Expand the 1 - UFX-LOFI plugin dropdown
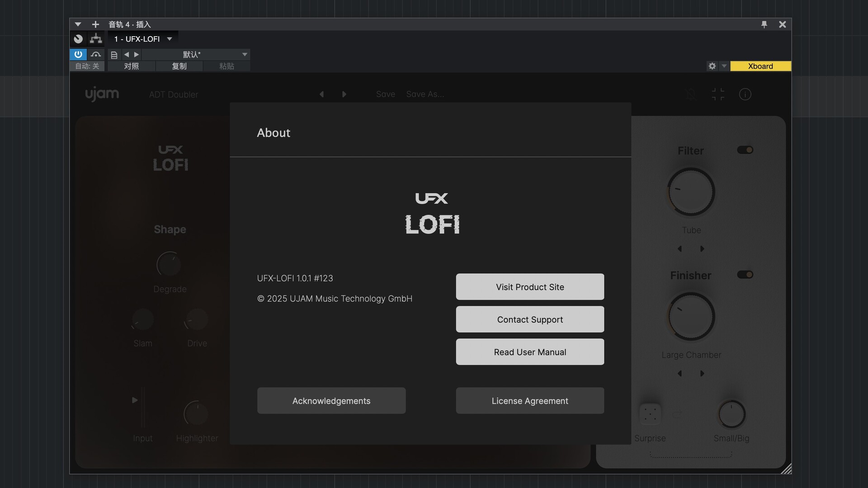Screen dimensions: 868x488 (x=170, y=39)
